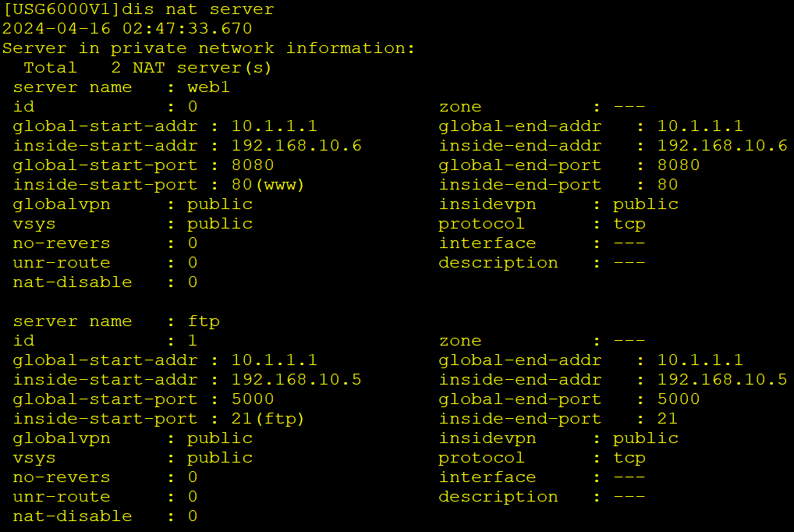The height and width of the screenshot is (532, 794).
Task: Click web1 global-end-addr value 10.1.1.1
Action: pyautogui.click(x=700, y=126)
